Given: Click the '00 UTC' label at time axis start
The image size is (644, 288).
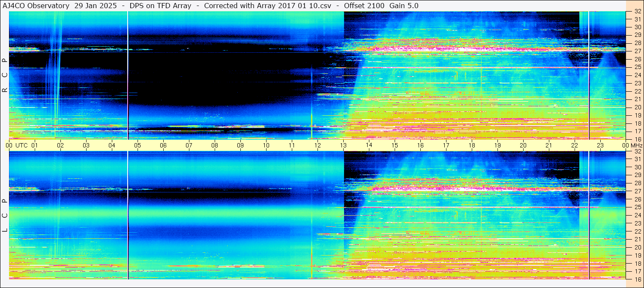Looking at the screenshot, I should (17, 145).
